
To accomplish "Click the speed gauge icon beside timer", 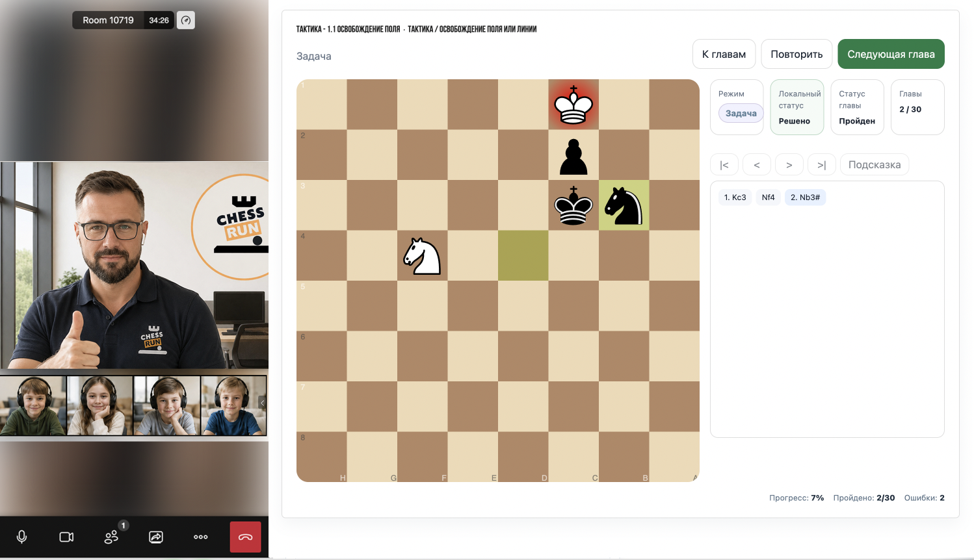I will click(x=186, y=20).
